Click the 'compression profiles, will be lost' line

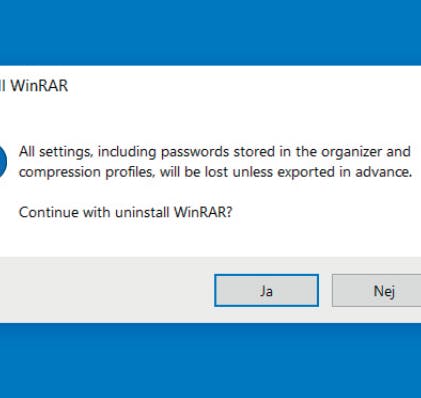216,172
